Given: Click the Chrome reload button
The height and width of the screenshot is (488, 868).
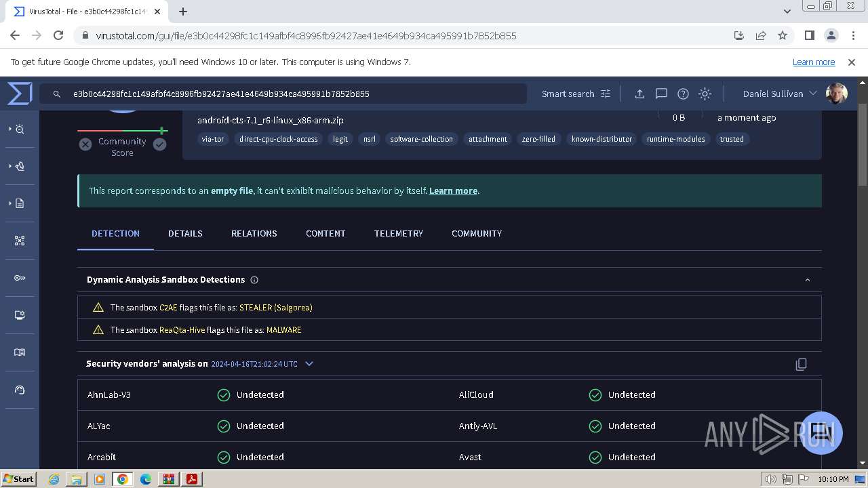Looking at the screenshot, I should (x=58, y=35).
